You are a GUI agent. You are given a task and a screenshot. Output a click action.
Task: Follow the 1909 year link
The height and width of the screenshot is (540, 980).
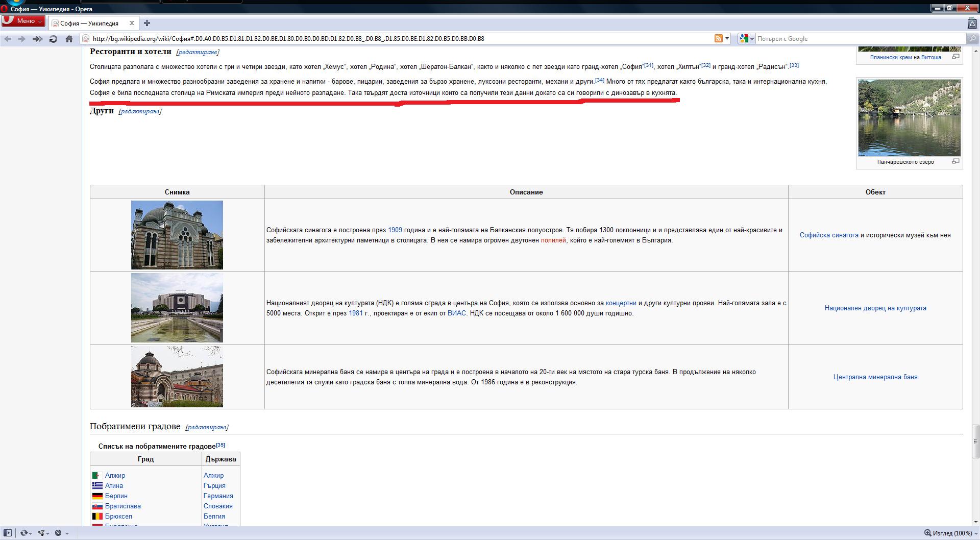pos(395,230)
